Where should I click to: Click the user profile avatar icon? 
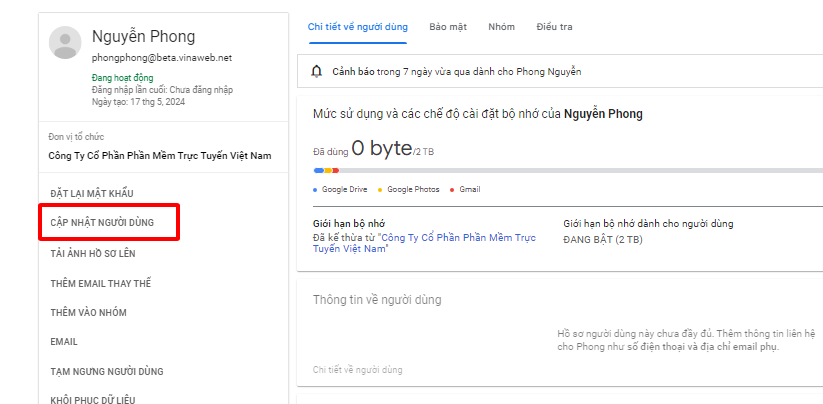[x=66, y=44]
